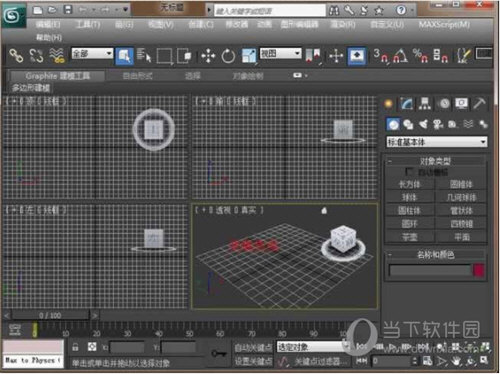Screen dimensions: 500x374
Task: Open the quick access toolbar customize arrow
Action: 126,10
